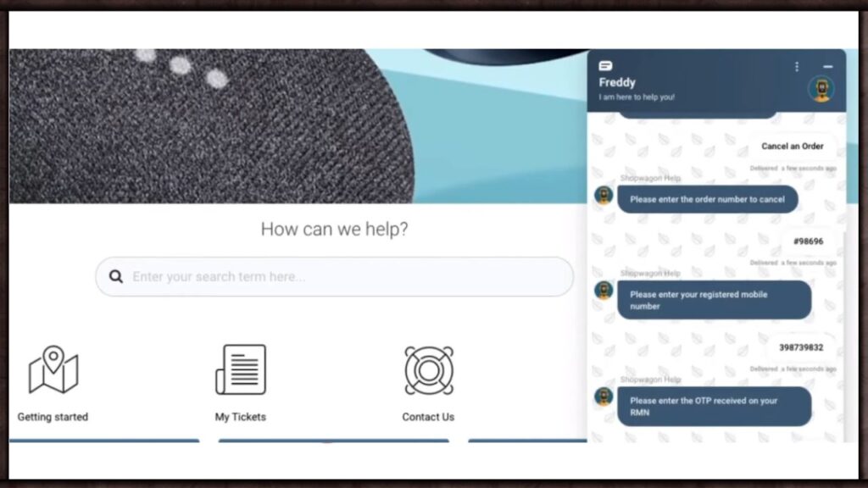Open the Contact Us link
This screenshot has height=488, width=868.
coord(428,417)
